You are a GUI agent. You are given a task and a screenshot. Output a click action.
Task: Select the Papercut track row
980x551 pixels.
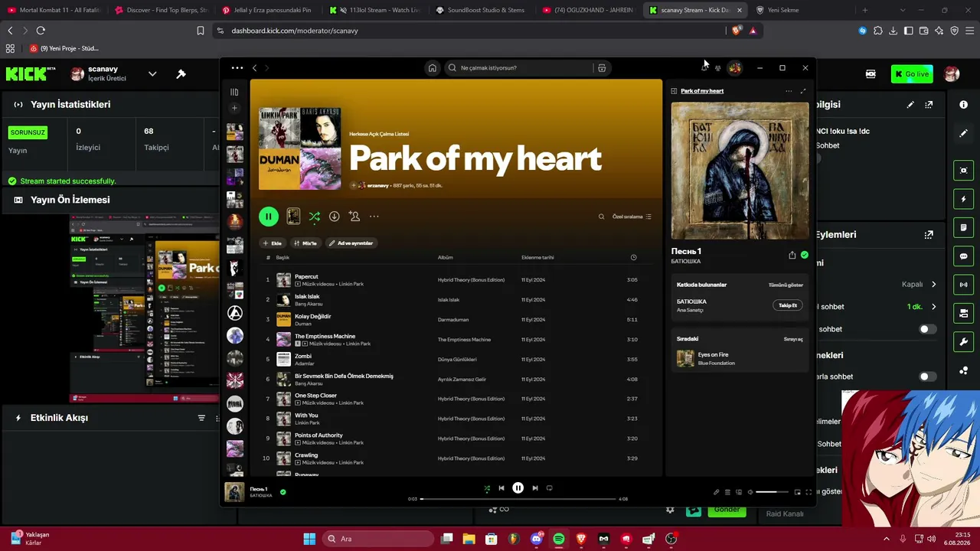tap(456, 280)
